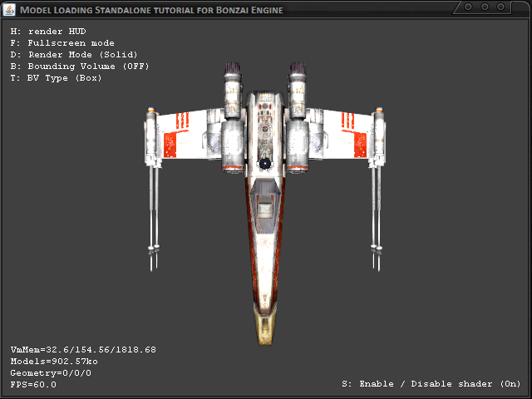Image resolution: width=532 pixels, height=399 pixels.
Task: Click the 'T: BV Type (Box)' option
Action: (x=57, y=77)
